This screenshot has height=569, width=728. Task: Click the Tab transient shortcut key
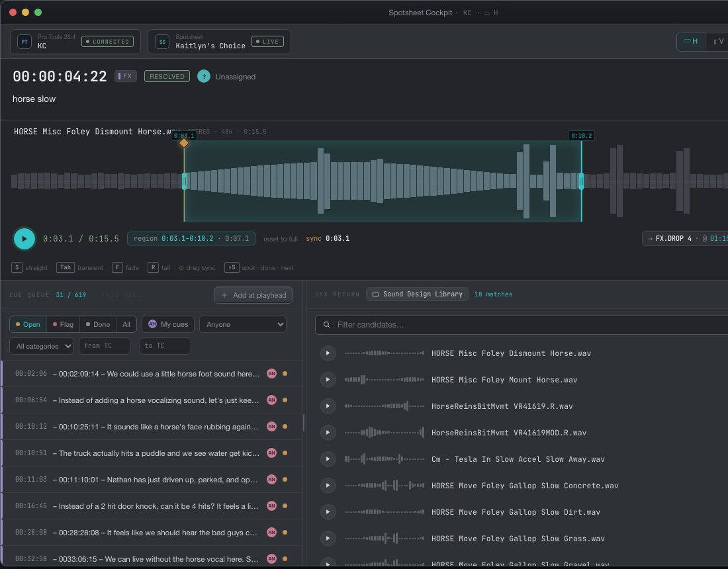tap(66, 267)
